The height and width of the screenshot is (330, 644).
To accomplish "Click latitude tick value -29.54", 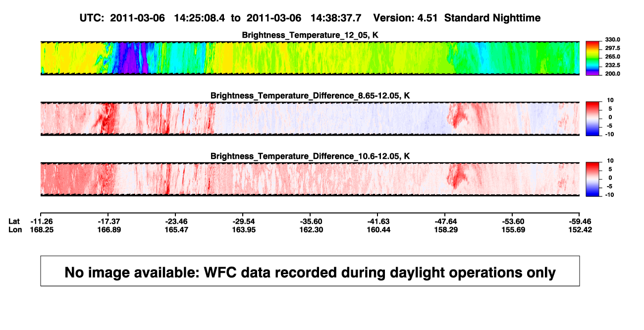I will 244,221.
